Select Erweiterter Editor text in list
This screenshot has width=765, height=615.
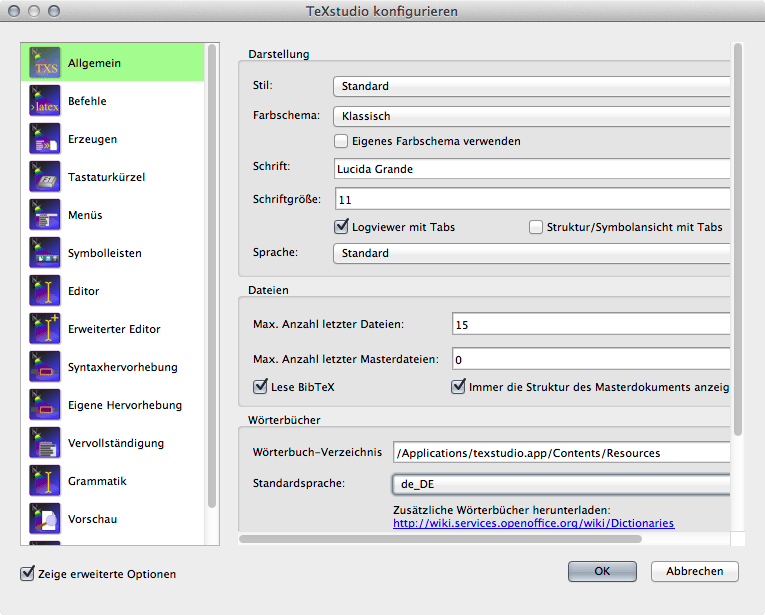[x=114, y=329]
